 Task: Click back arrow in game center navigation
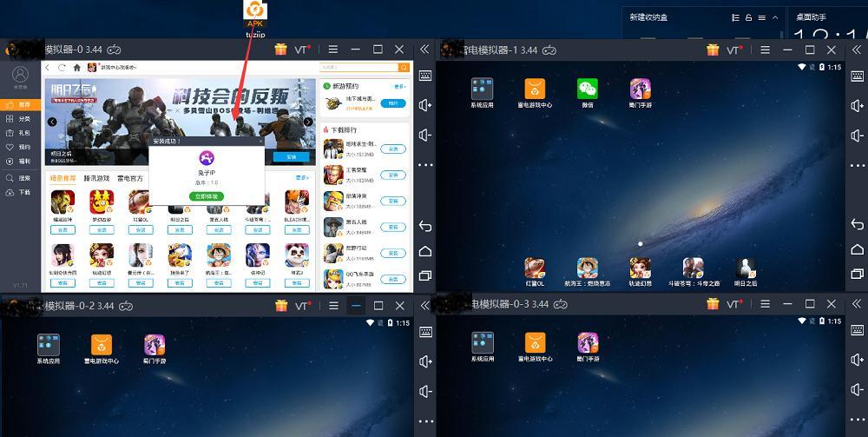48,68
